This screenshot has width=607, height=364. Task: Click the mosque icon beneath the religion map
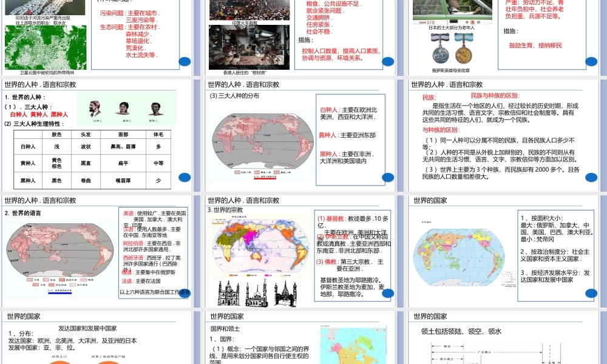tap(256, 295)
